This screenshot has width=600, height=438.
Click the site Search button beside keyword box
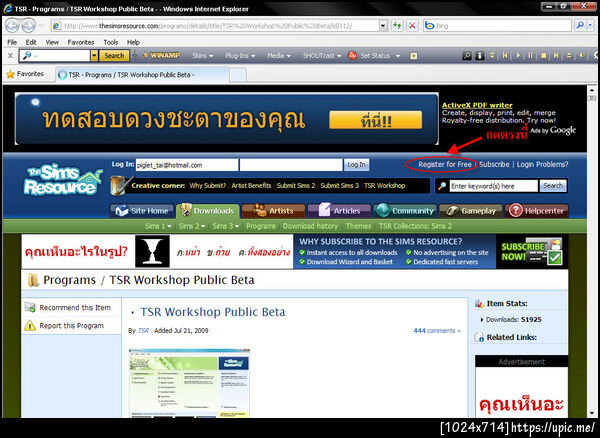click(553, 186)
